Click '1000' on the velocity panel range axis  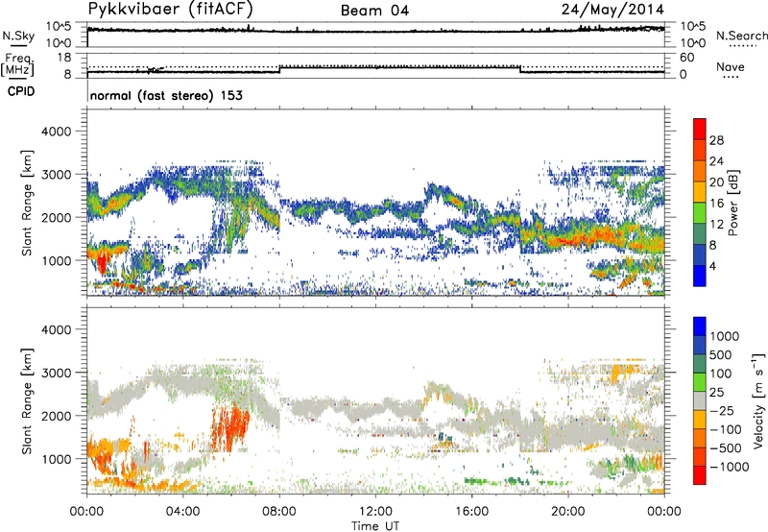pyautogui.click(x=56, y=459)
